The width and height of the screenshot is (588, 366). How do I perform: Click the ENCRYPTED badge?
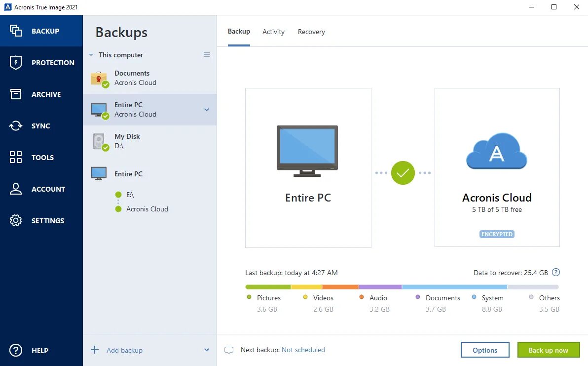pos(497,234)
